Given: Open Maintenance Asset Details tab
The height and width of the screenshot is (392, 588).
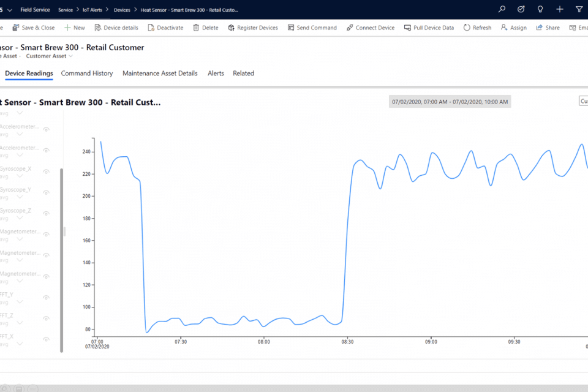Looking at the screenshot, I should point(160,73).
